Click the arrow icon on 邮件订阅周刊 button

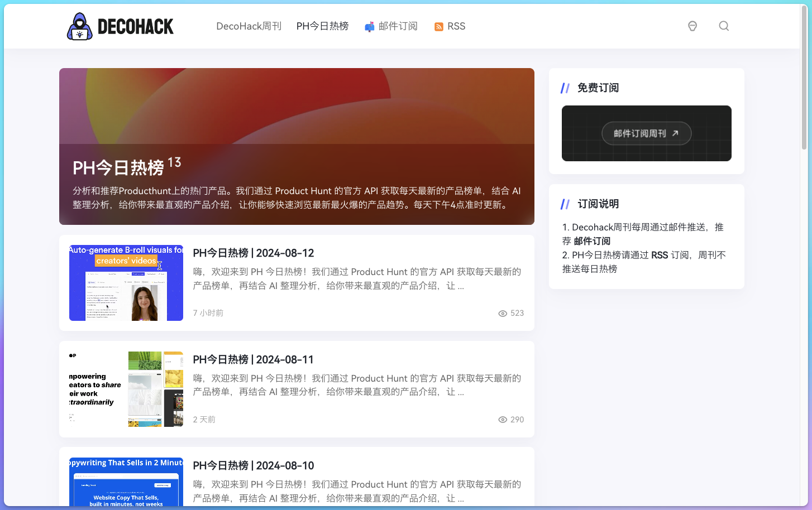pyautogui.click(x=675, y=133)
